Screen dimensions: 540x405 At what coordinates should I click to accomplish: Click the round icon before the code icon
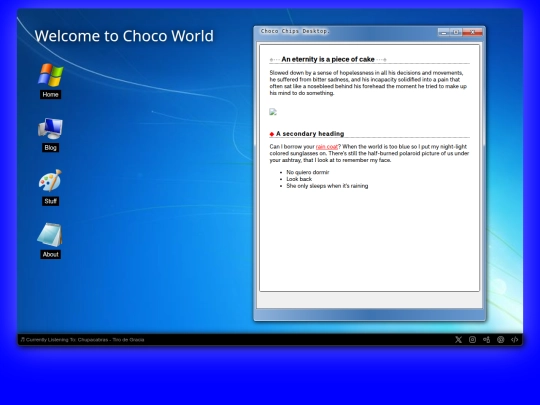point(500,340)
